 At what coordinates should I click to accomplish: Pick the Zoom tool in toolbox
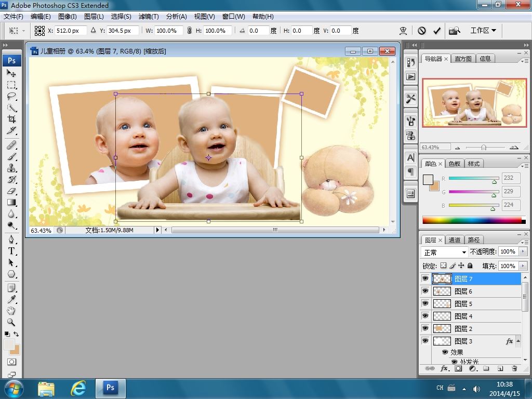pos(11,322)
